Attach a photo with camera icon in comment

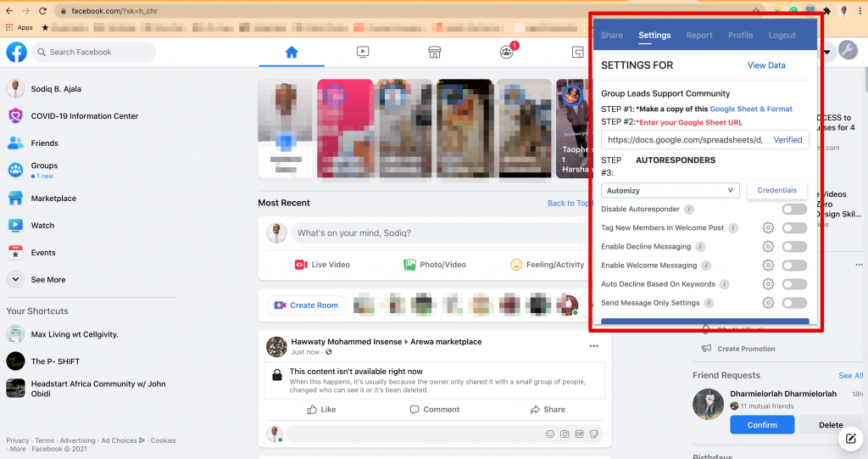565,434
